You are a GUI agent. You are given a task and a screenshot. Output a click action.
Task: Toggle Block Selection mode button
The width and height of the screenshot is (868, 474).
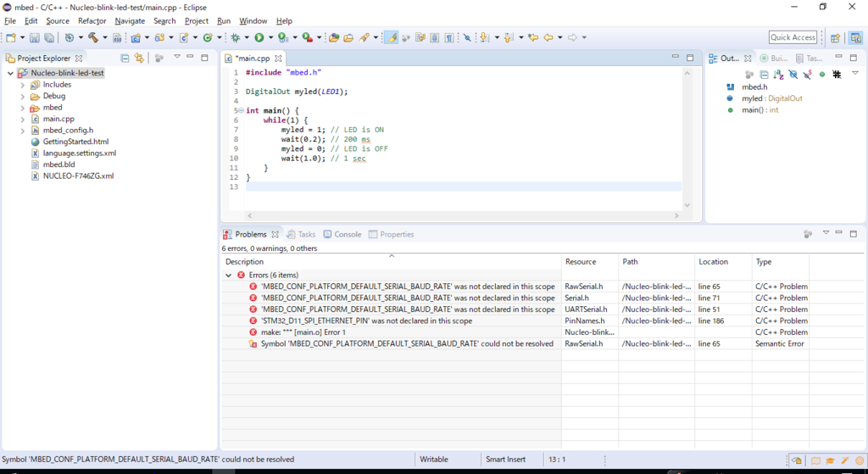coord(435,37)
